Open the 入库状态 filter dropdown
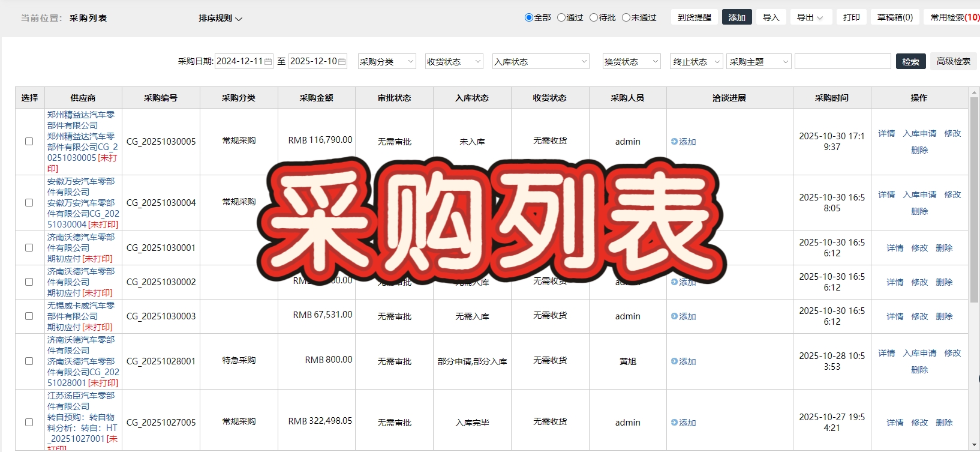 point(541,62)
